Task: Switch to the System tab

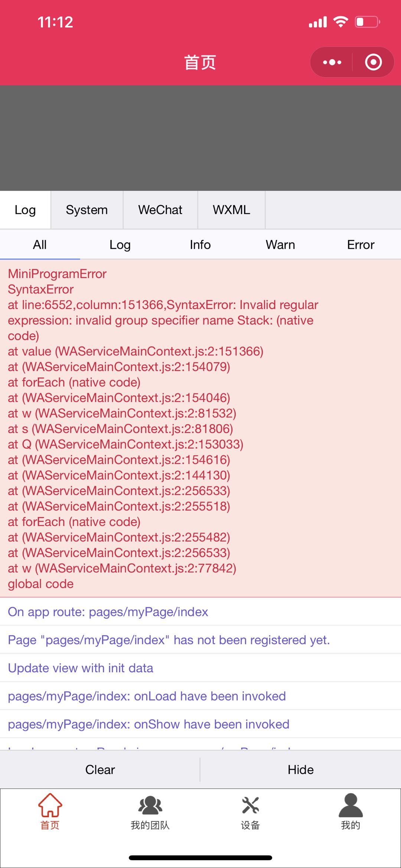Action: (x=87, y=210)
